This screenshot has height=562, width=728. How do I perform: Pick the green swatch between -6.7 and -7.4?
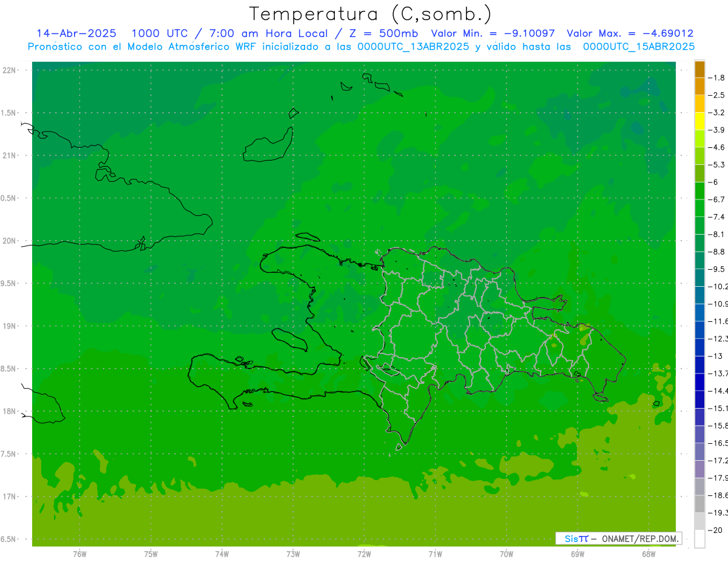[x=700, y=209]
